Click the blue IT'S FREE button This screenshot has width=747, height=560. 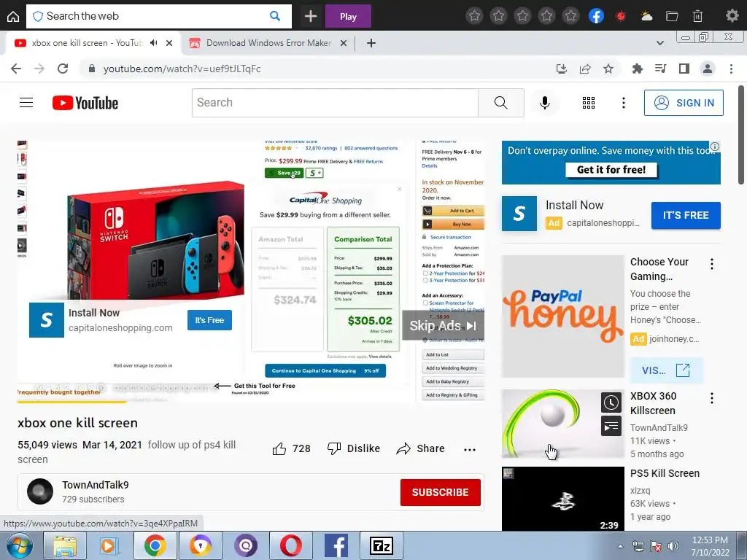[x=686, y=215]
